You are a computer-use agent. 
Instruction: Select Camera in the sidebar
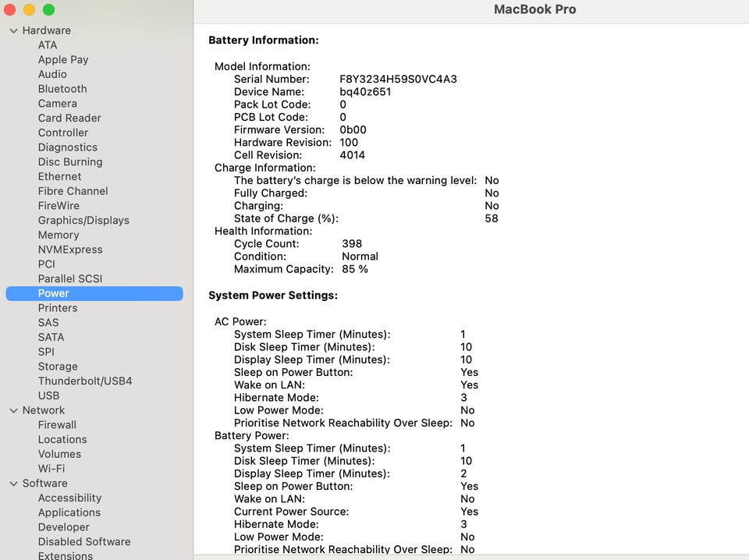pos(57,104)
